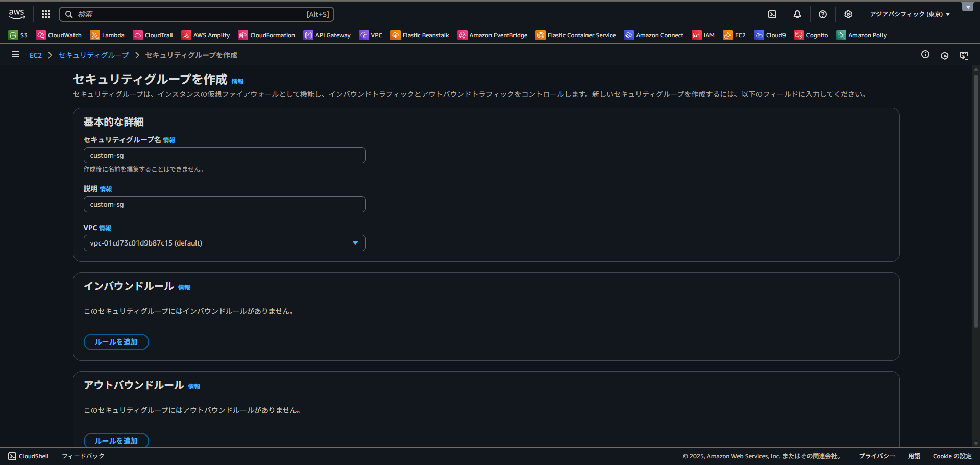Open the IAM shortcut
This screenshot has height=465, width=980.
pyautogui.click(x=703, y=35)
